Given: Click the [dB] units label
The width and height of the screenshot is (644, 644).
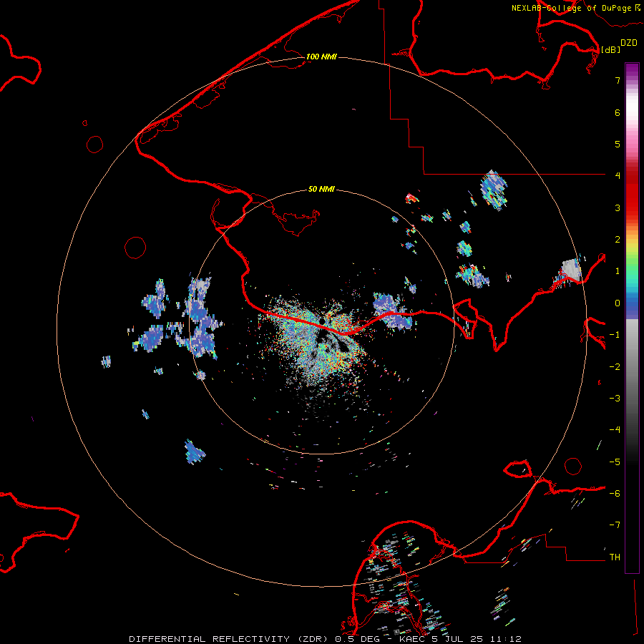Looking at the screenshot, I should coord(610,49).
